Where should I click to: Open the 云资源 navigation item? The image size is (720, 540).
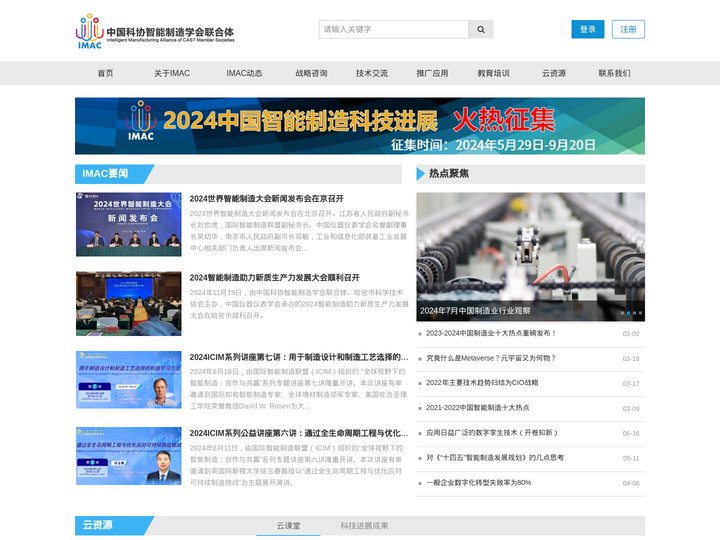pos(554,73)
